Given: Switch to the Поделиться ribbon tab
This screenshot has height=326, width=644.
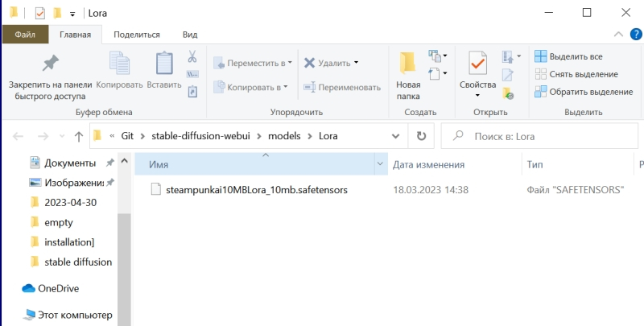Looking at the screenshot, I should click(136, 35).
